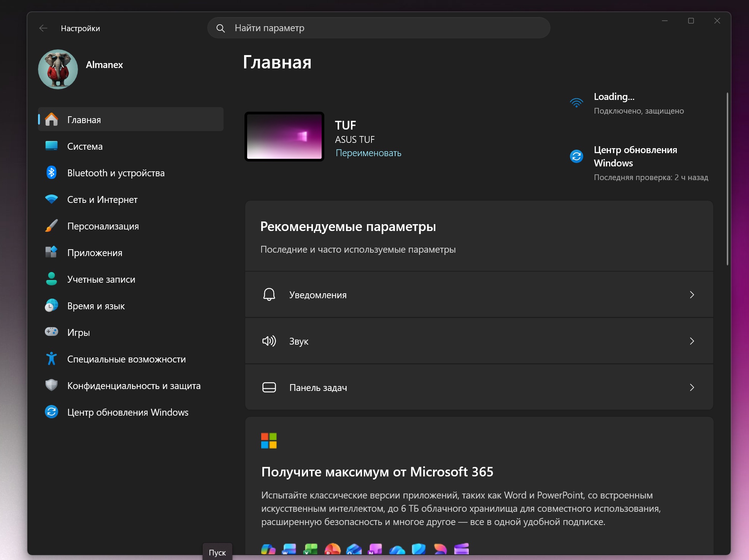
Task: Maximize the Настройки window
Action: (x=691, y=21)
